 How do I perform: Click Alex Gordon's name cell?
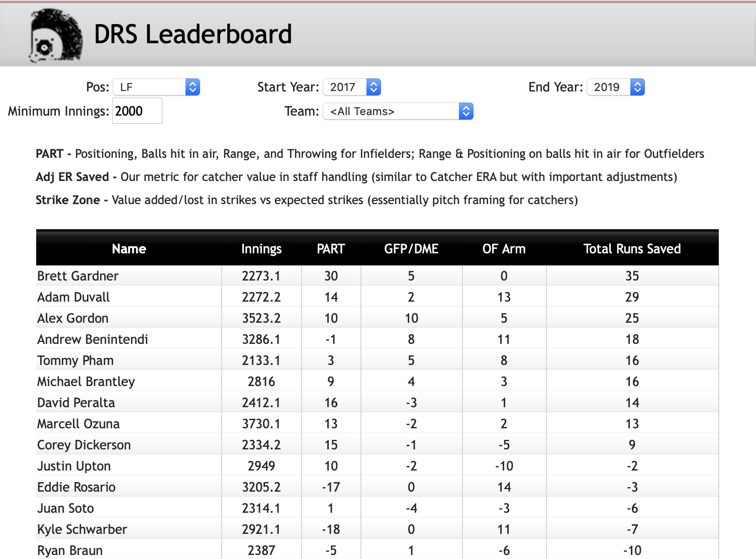coord(73,318)
